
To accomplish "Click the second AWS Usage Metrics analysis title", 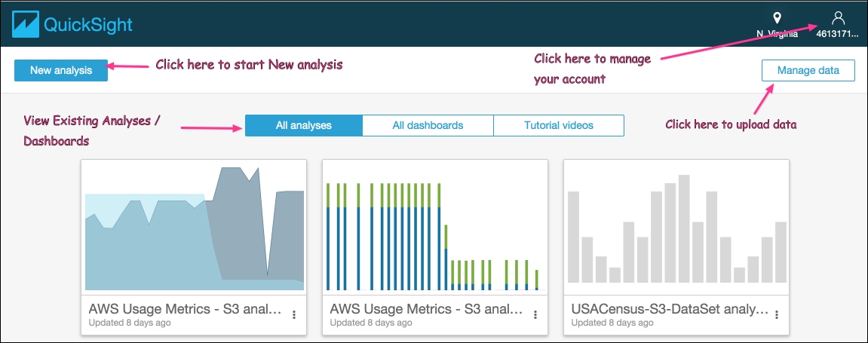I will pyautogui.click(x=427, y=308).
